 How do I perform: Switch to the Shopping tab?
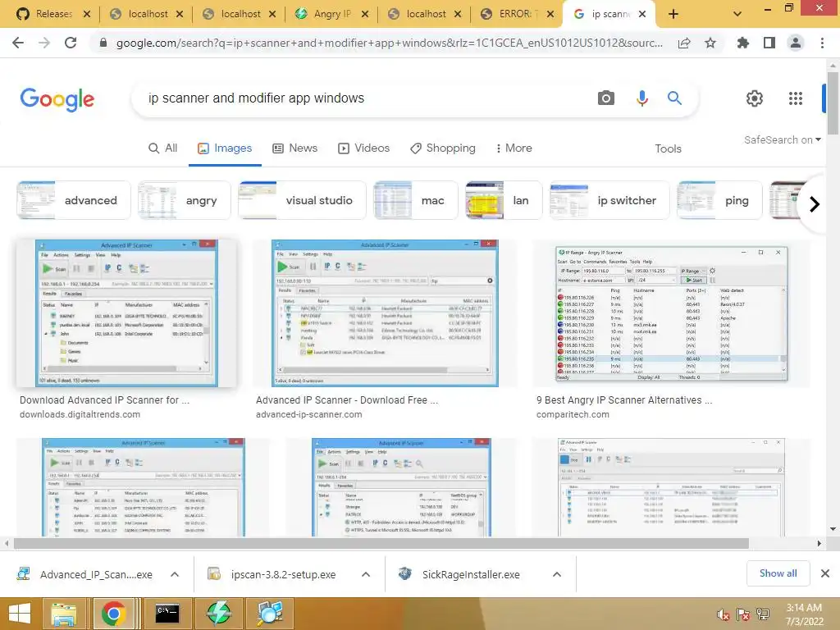(x=442, y=148)
